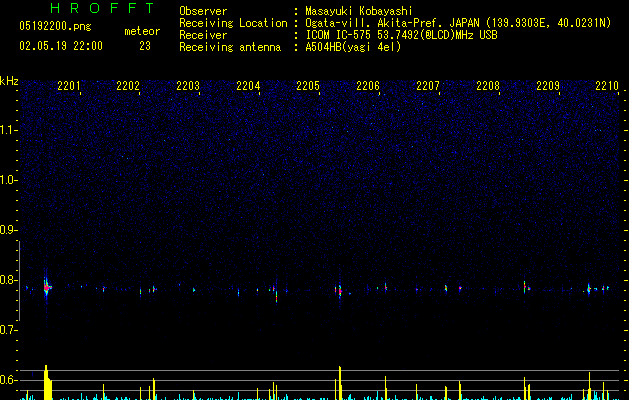
Task: Click the 'Receiving Location' label
Action: [x=233, y=23]
